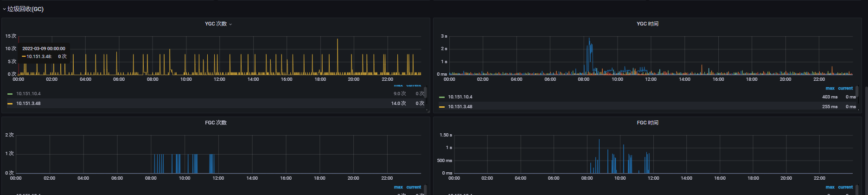
Task: Open green color swatch for 10.151.10.4 in YGC 时间
Action: pyautogui.click(x=442, y=97)
